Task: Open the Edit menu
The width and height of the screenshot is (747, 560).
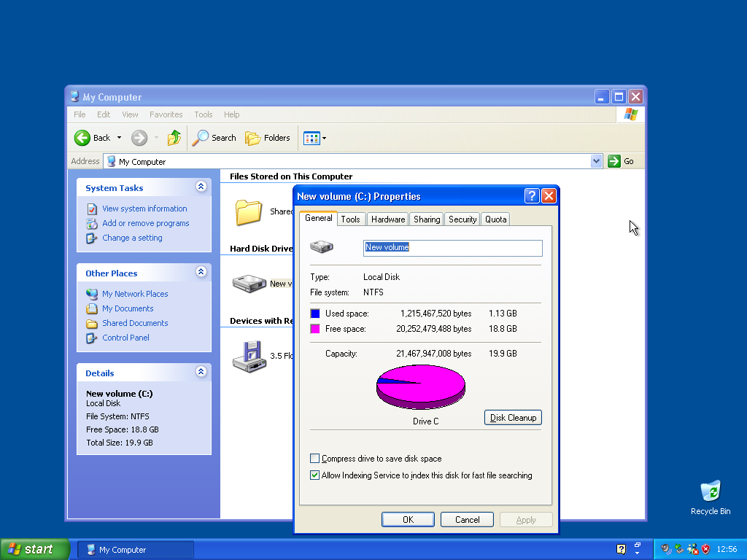Action: point(104,114)
